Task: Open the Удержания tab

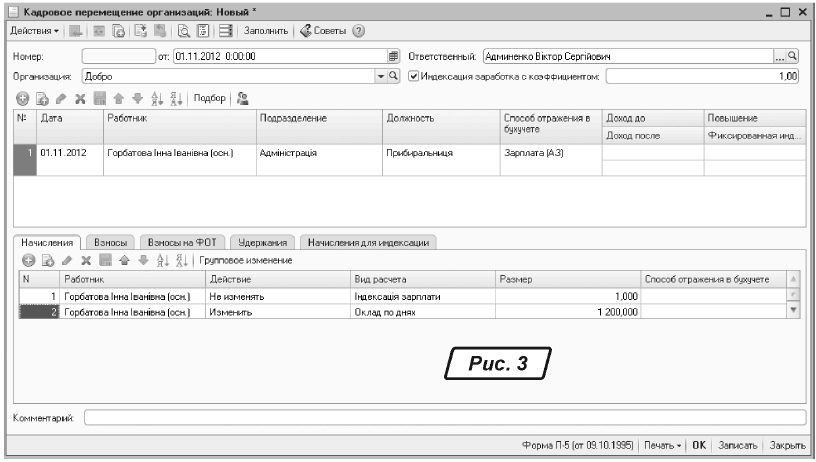Action: (x=264, y=242)
